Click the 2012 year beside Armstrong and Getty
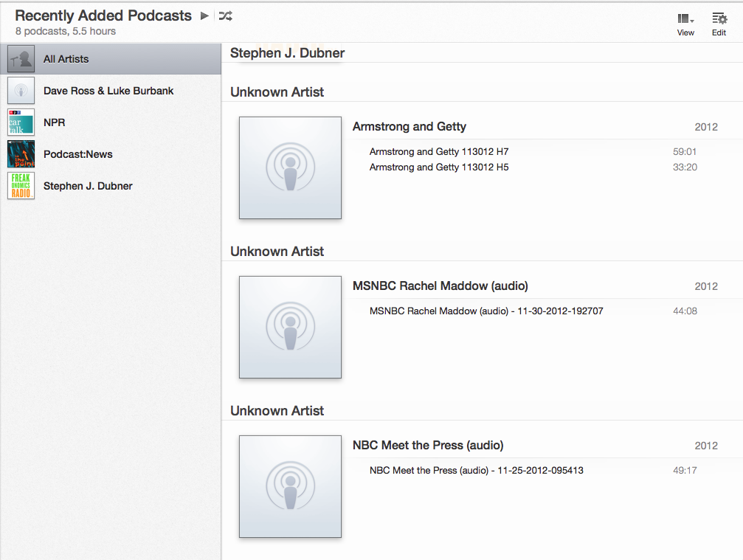This screenshot has height=560, width=743. [706, 127]
